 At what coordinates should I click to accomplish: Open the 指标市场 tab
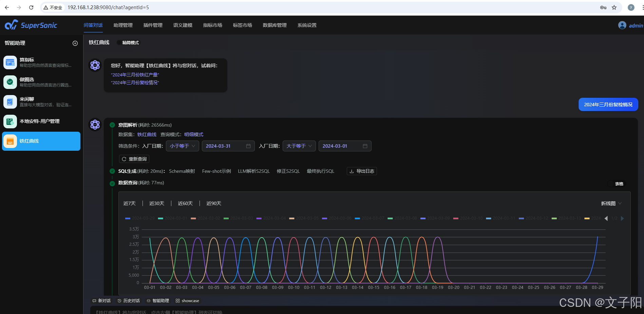[213, 25]
